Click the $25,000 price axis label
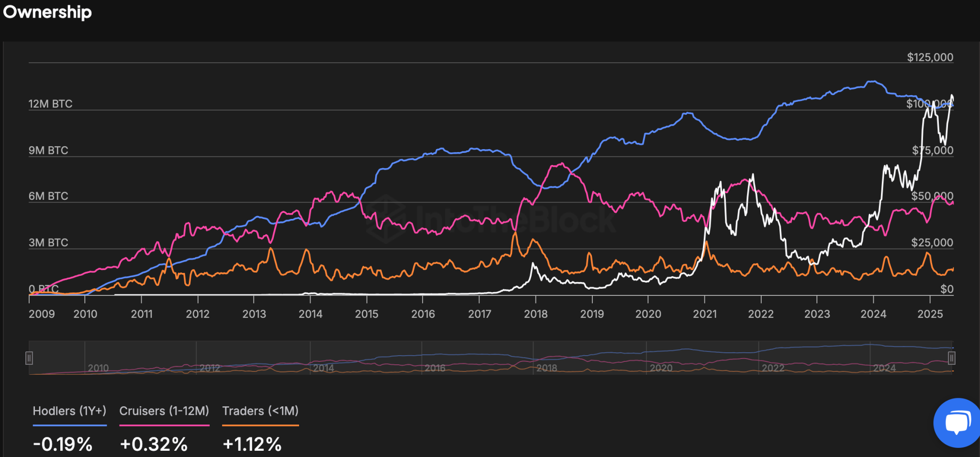This screenshot has width=980, height=457. click(932, 242)
